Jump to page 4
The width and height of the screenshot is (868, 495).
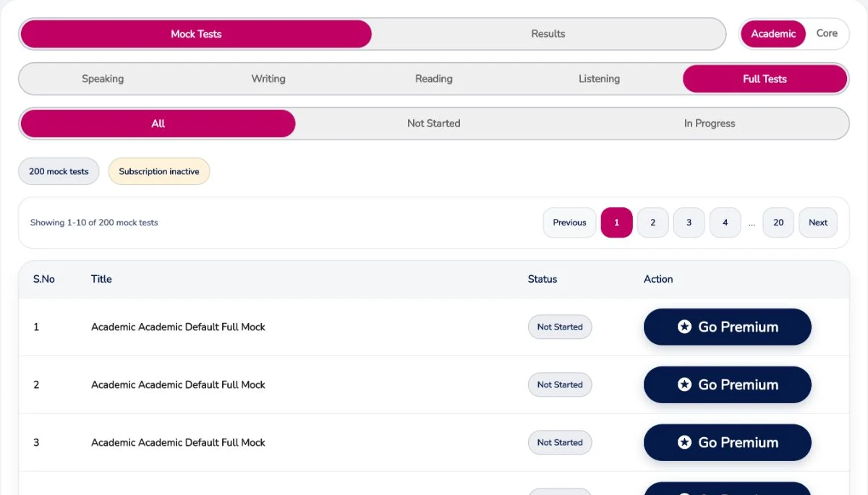(x=725, y=223)
